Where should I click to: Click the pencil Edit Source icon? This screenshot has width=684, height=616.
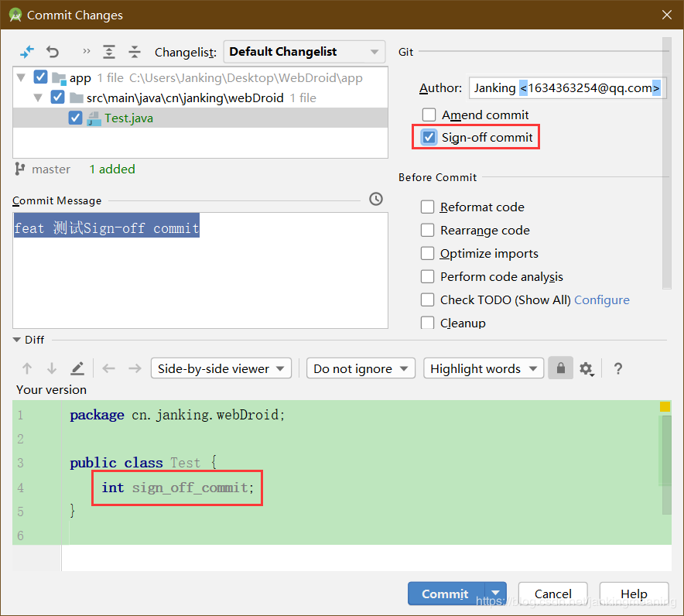coord(77,368)
